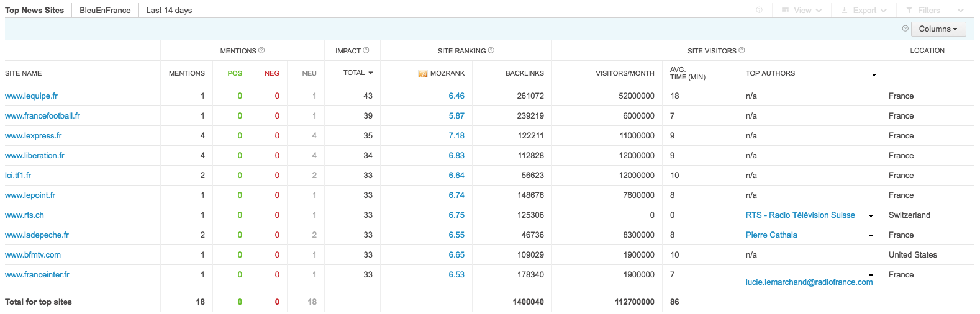Expand authors dropdown in www.franceinter.fr row
Screen dimensions: 980x314
click(x=871, y=276)
